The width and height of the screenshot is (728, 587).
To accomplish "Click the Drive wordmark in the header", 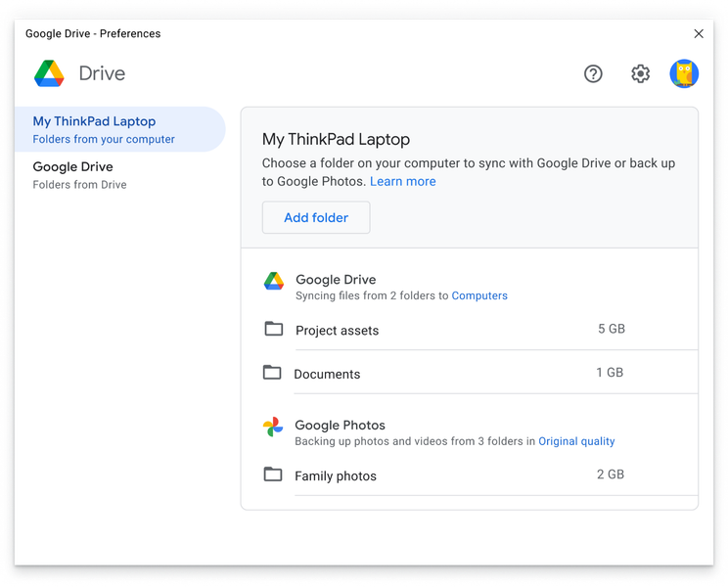I will click(x=102, y=73).
